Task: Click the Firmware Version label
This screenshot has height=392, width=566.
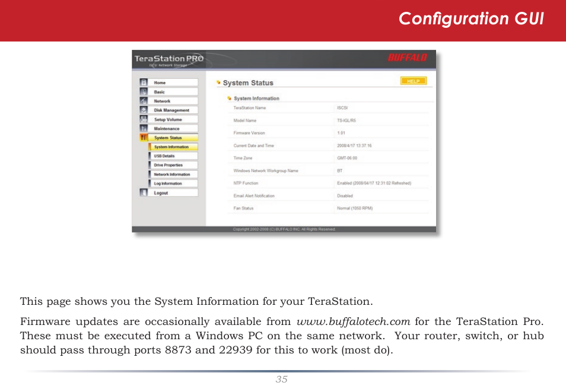Action: click(x=249, y=133)
